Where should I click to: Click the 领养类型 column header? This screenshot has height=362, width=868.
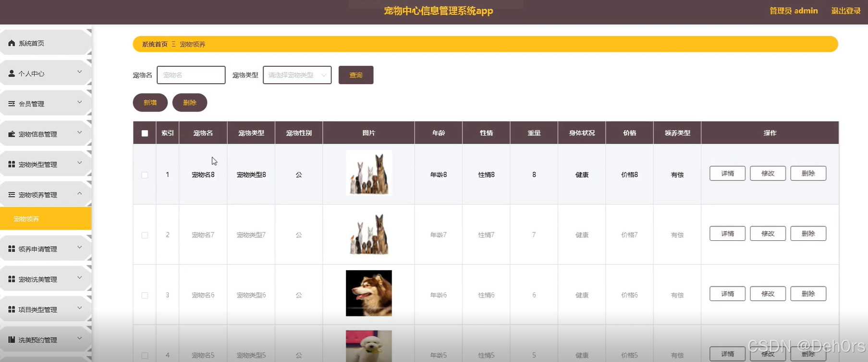(677, 133)
